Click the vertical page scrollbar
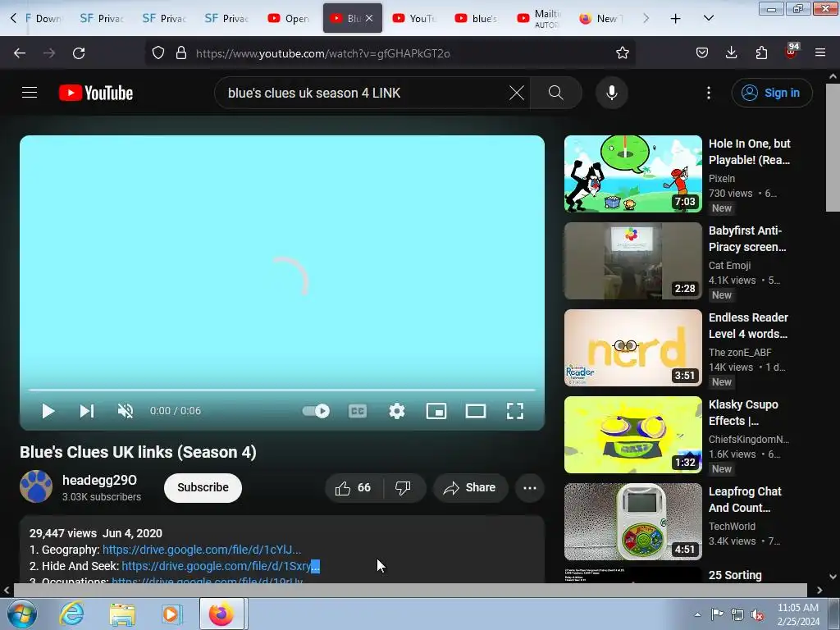 [x=833, y=148]
